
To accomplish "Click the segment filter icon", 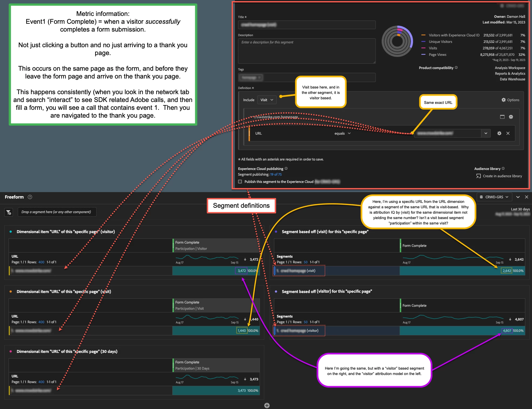I will coord(9,212).
